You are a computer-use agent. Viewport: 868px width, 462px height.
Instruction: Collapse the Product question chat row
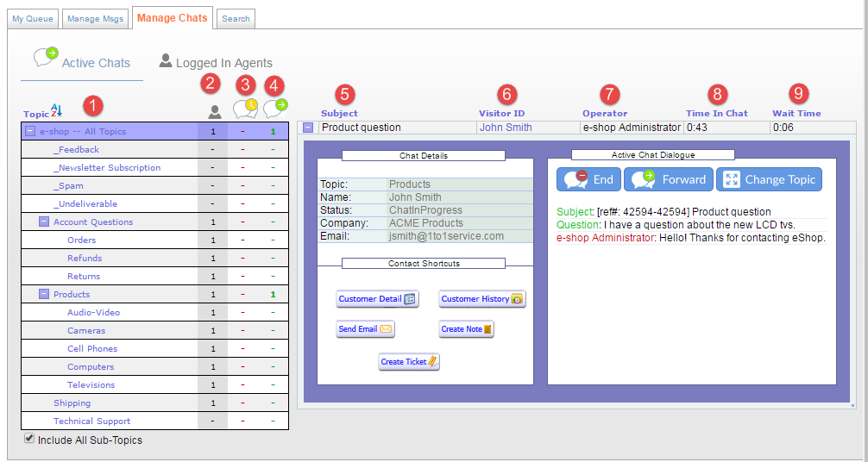308,128
